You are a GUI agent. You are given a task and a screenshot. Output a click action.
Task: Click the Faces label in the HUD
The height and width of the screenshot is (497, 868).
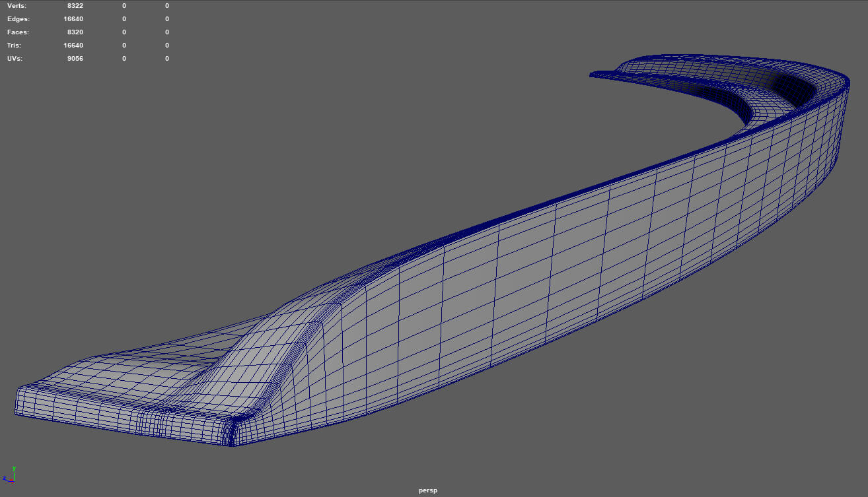click(x=18, y=32)
